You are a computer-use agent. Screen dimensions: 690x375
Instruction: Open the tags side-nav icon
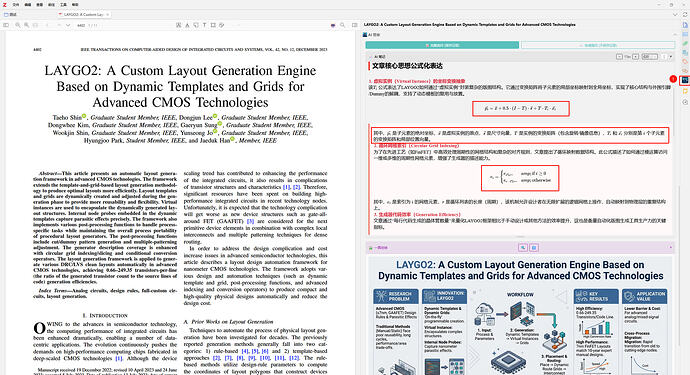point(685,62)
